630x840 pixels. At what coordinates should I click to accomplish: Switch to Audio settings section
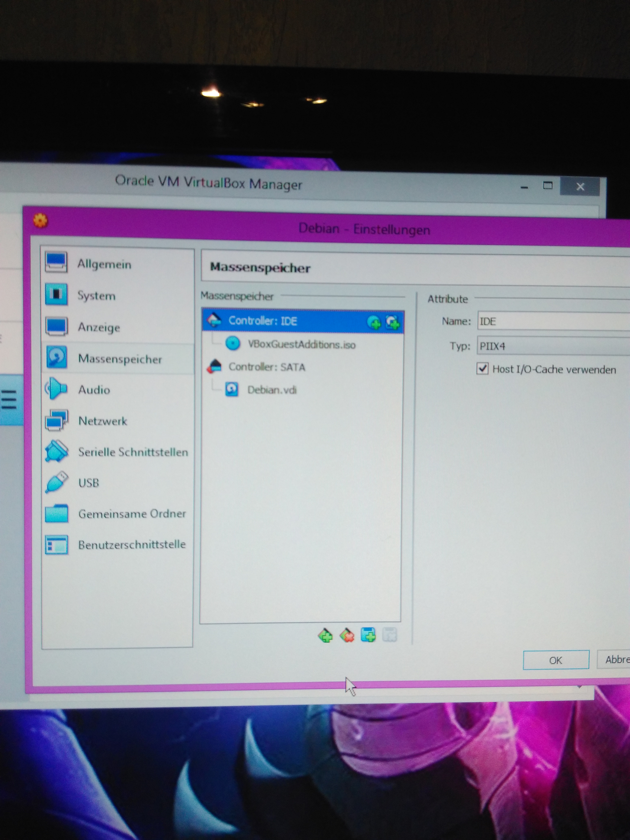click(94, 390)
